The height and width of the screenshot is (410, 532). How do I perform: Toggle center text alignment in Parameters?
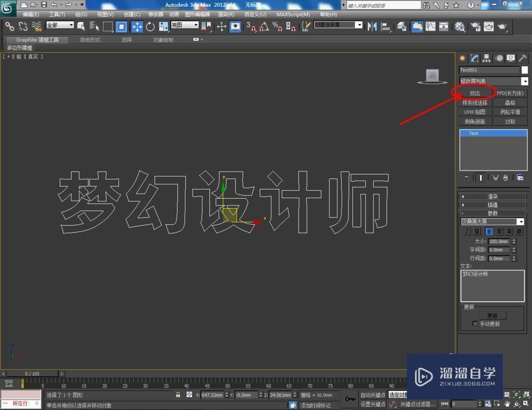499,232
